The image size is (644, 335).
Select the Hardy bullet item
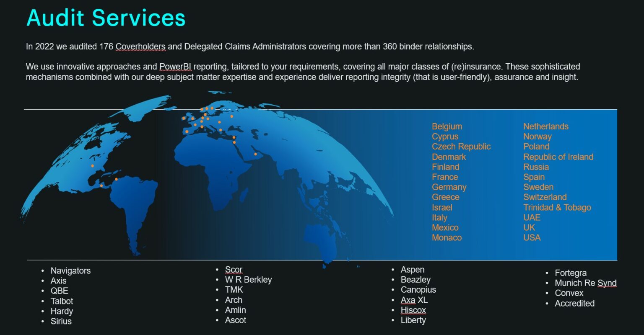[62, 312]
